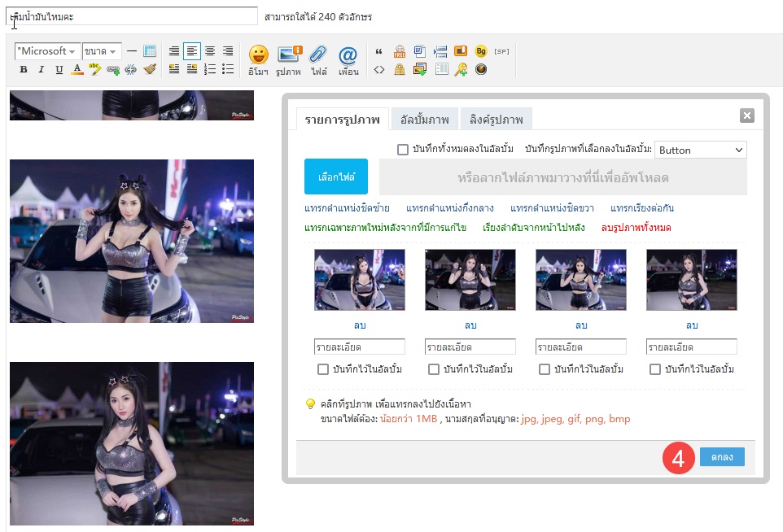Open the album dropdown showing Button
783x532 pixels.
700,150
